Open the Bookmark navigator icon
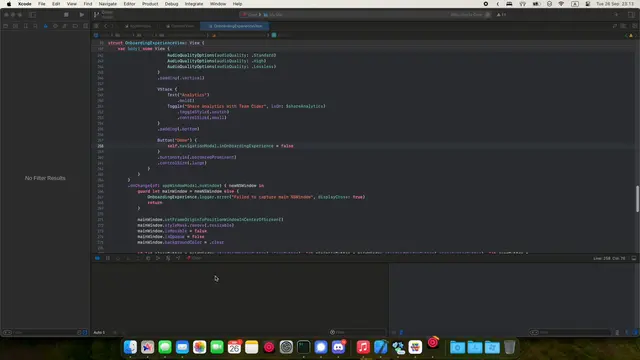640x360 pixels. point(26,26)
